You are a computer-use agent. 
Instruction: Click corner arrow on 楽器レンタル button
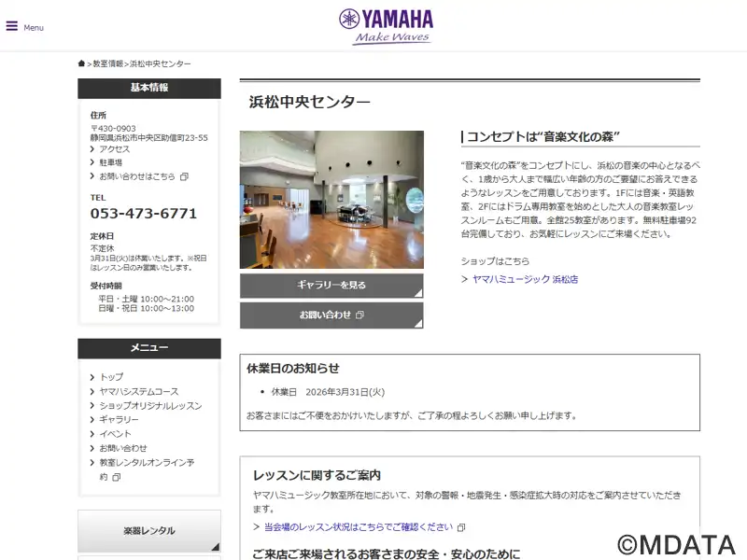click(x=216, y=546)
